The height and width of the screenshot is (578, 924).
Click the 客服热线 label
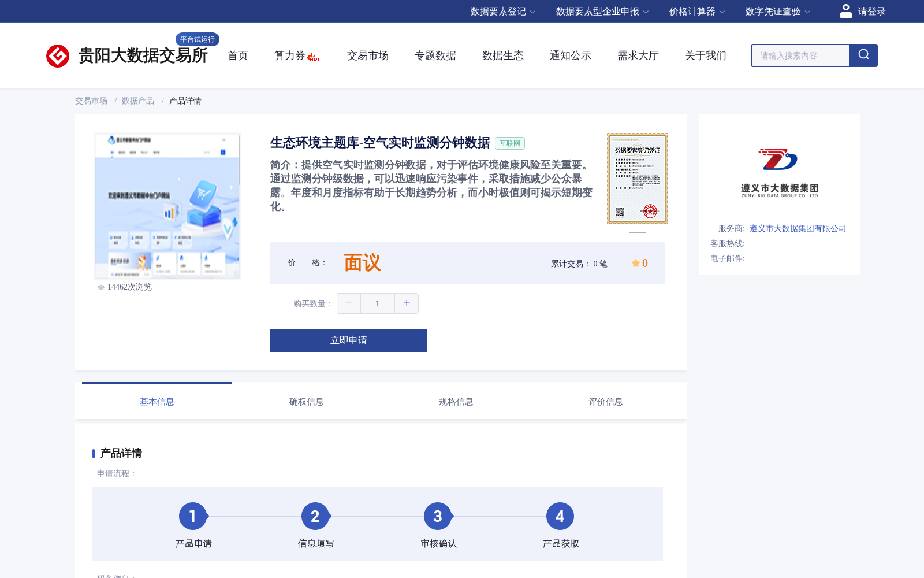click(x=728, y=243)
